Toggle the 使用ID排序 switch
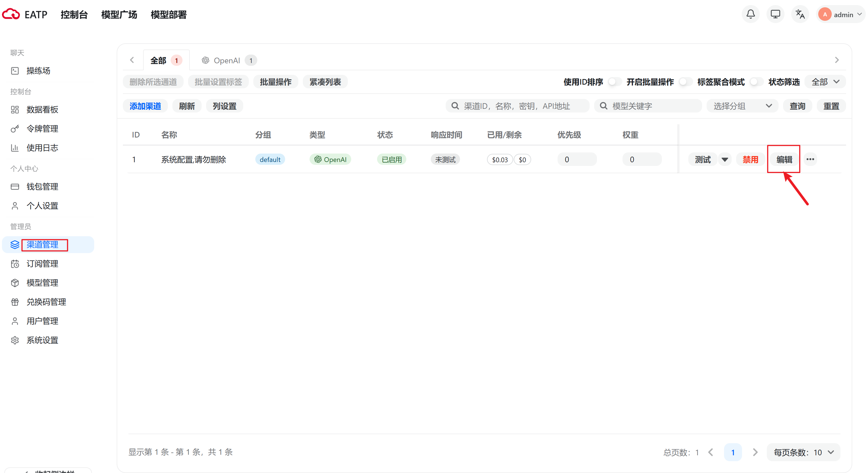This screenshot has height=473, width=868. click(x=615, y=82)
